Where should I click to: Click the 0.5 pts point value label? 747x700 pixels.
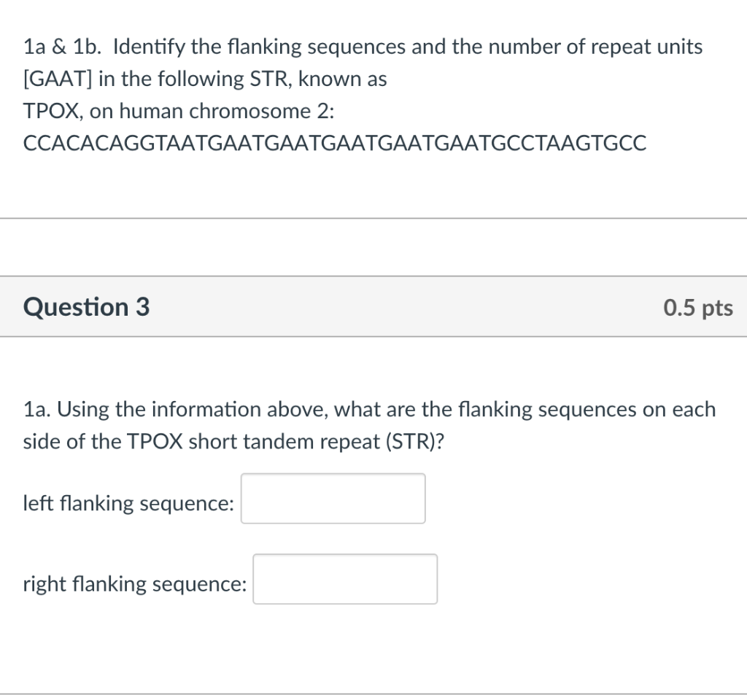pos(697,307)
